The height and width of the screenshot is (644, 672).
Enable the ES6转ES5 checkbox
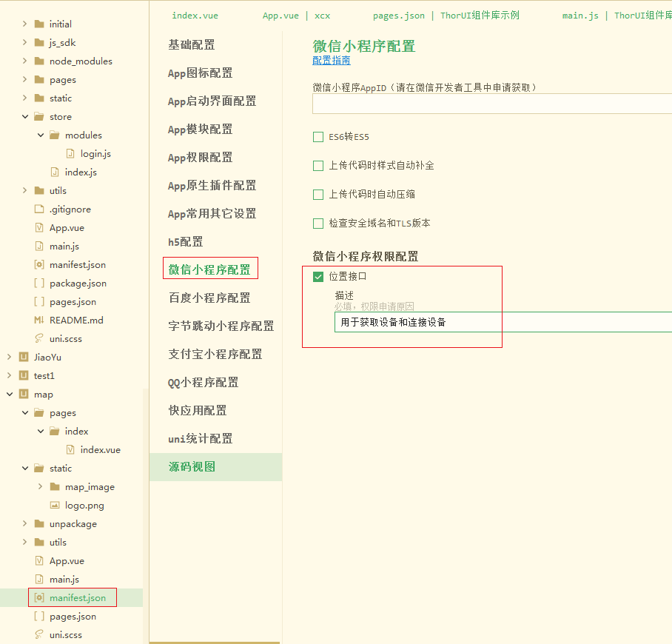pyautogui.click(x=318, y=137)
